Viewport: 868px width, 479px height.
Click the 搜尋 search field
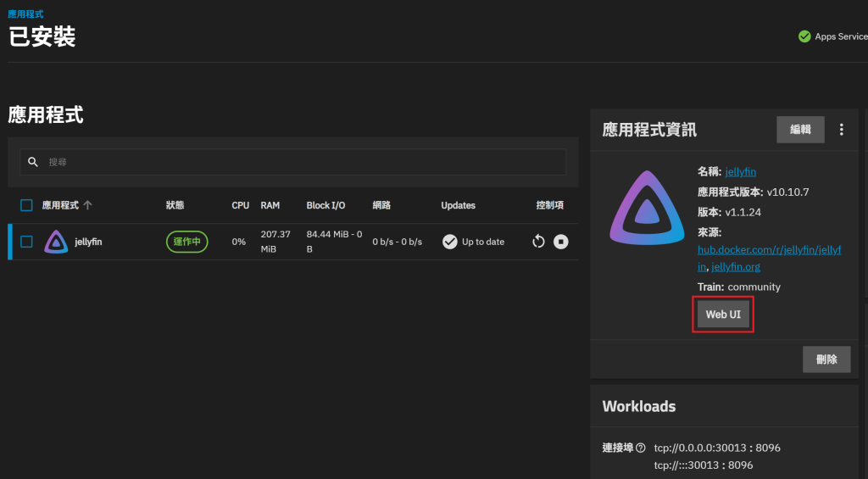point(292,162)
